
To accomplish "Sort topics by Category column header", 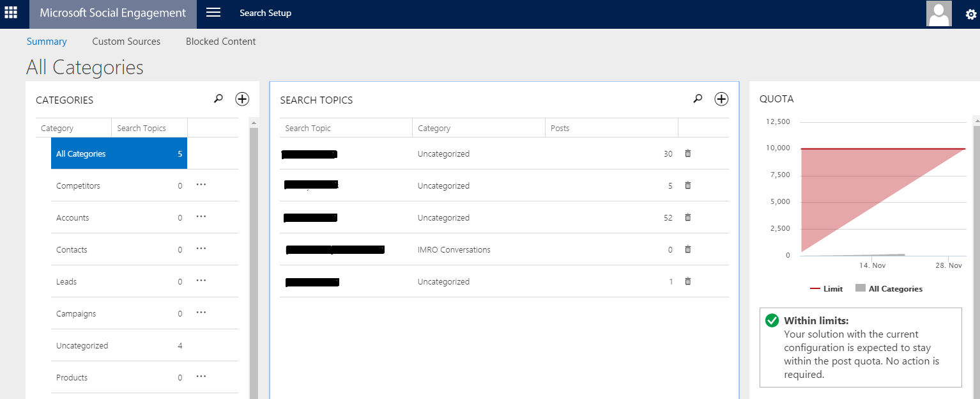I will pyautogui.click(x=479, y=128).
